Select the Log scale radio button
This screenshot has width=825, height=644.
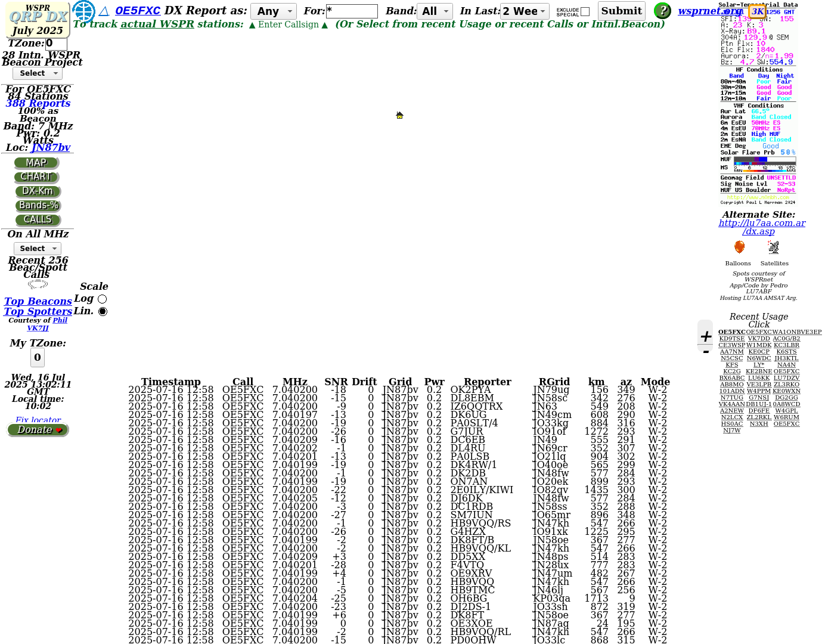(102, 299)
